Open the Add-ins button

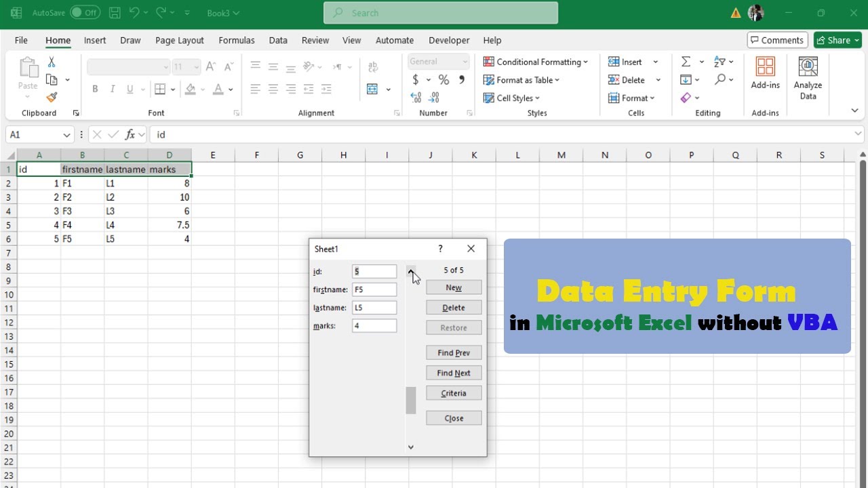(x=765, y=73)
